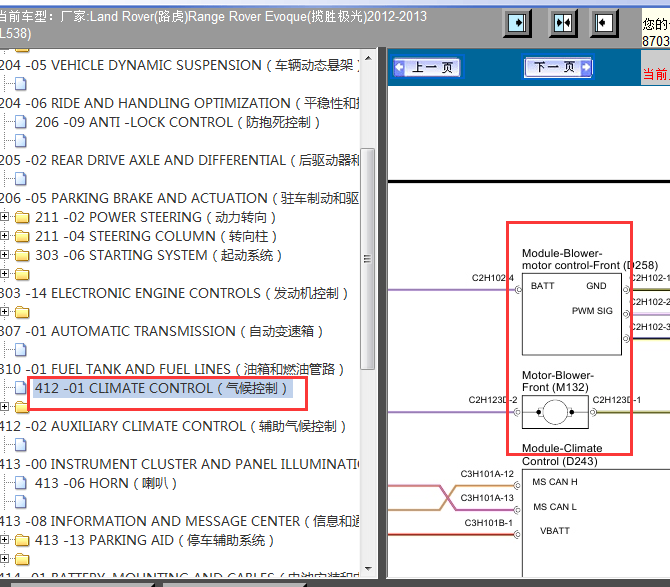Go to previous page with 上一页
670x587 pixels.
click(426, 67)
